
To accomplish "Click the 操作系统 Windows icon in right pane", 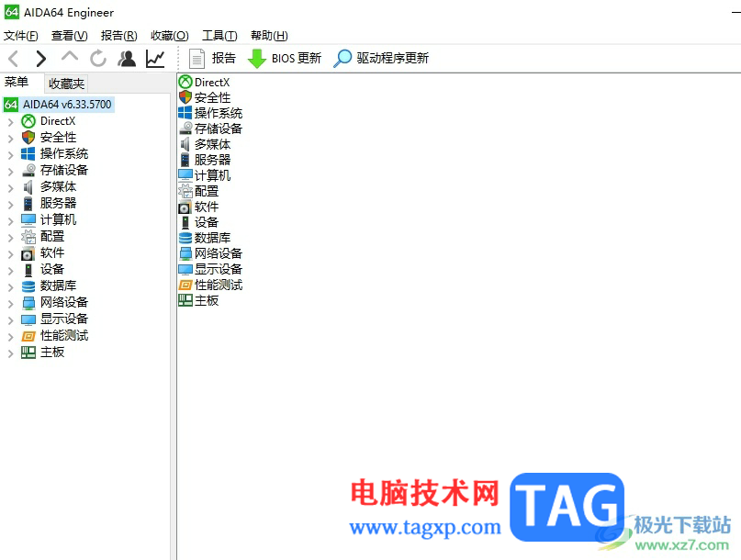I will pos(185,113).
